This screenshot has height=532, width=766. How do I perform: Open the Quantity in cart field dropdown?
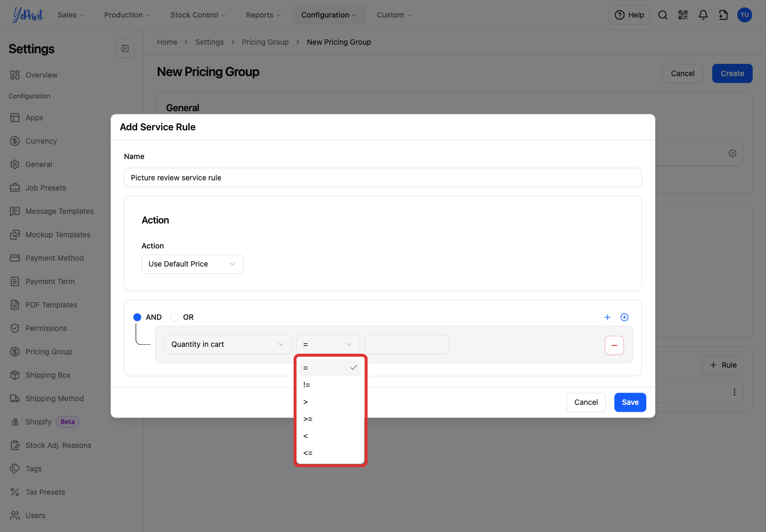click(228, 344)
